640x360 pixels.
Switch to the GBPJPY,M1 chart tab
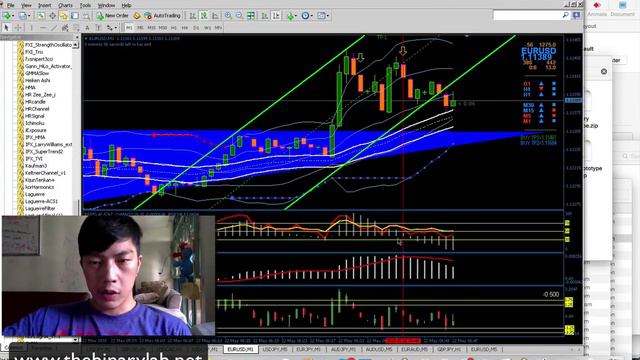pos(449,349)
